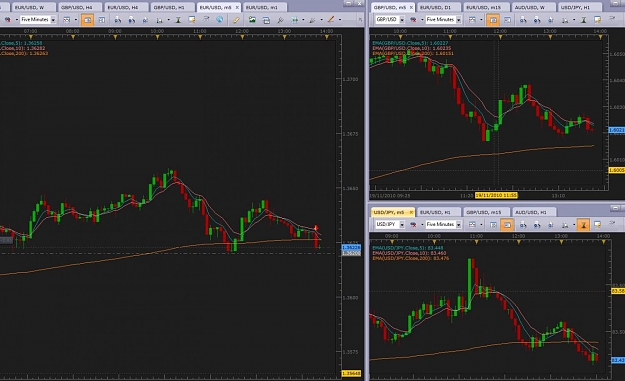The image size is (625, 381).
Task: Close the USD/JPY, m5 tab
Action: pyautogui.click(x=411, y=212)
